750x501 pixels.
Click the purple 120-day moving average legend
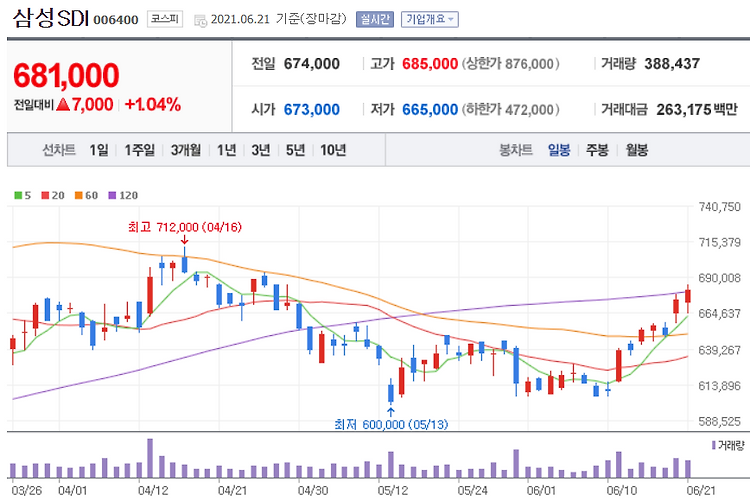tap(123, 195)
